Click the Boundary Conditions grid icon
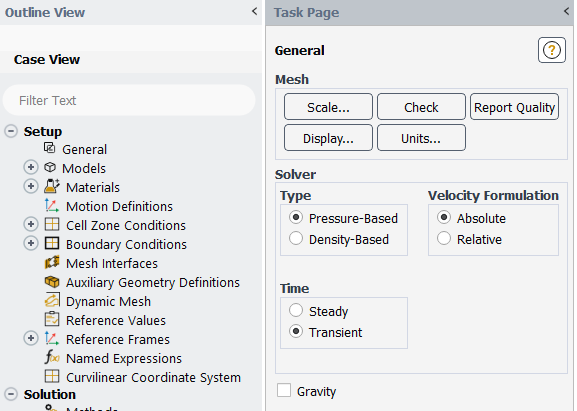This screenshot has height=411, width=577. tap(52, 243)
